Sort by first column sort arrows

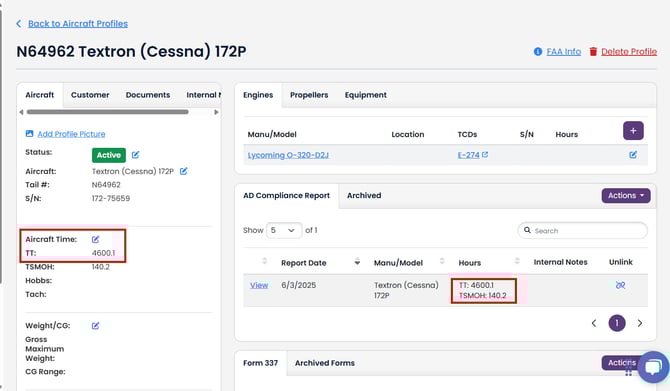coord(264,261)
